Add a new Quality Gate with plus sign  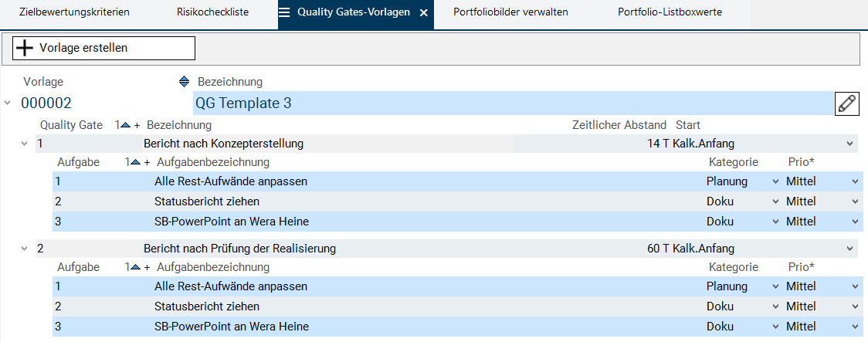[137, 125]
